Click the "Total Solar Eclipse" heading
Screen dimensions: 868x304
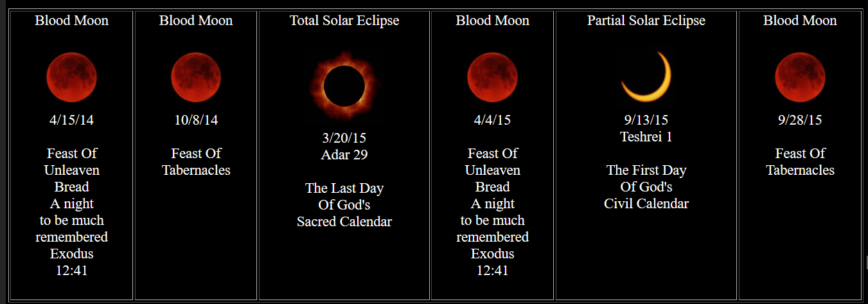point(344,21)
